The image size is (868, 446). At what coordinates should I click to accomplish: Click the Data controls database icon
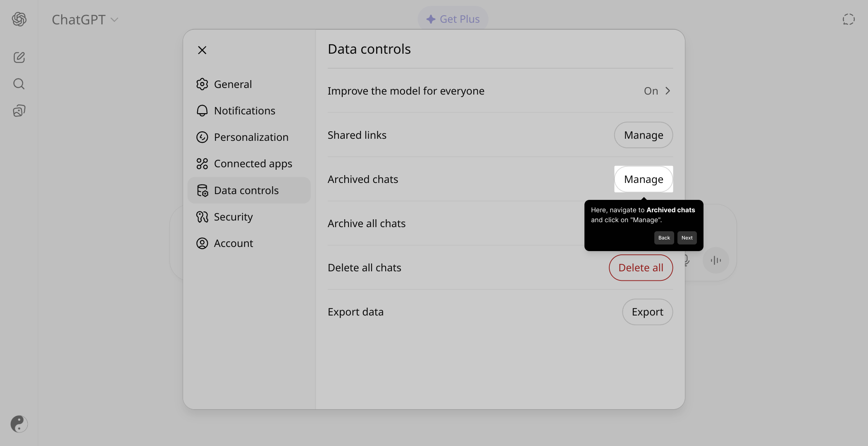click(202, 190)
